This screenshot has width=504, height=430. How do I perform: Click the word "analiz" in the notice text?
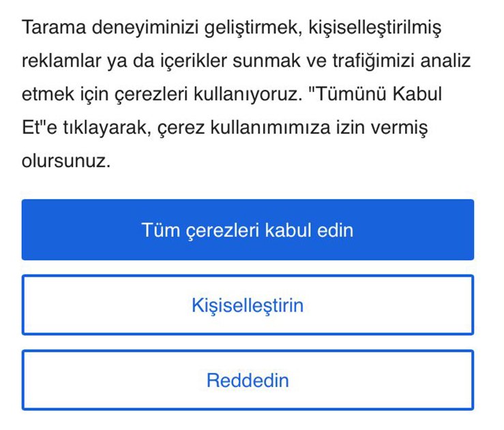(x=446, y=61)
